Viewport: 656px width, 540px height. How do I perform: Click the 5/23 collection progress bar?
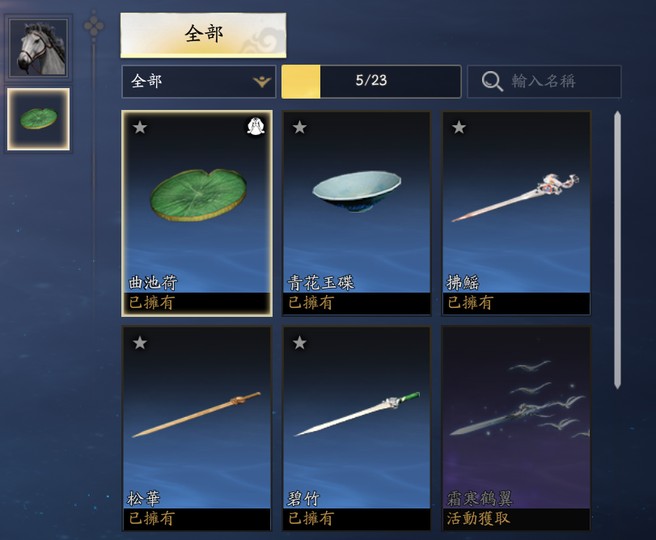(x=372, y=82)
